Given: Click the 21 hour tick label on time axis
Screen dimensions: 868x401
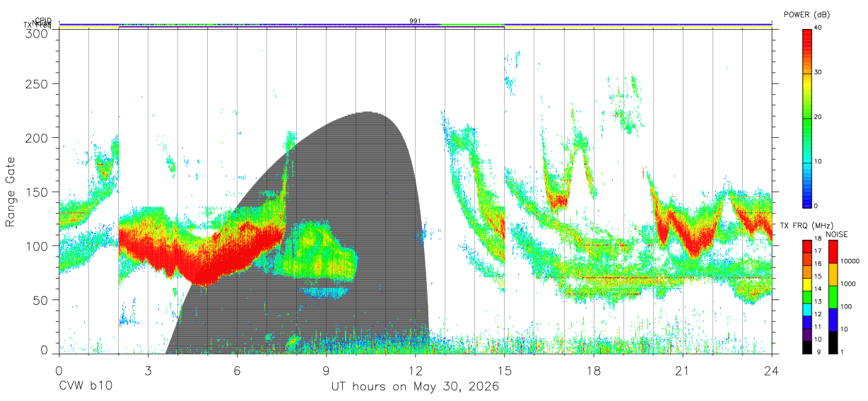Looking at the screenshot, I should 682,370.
